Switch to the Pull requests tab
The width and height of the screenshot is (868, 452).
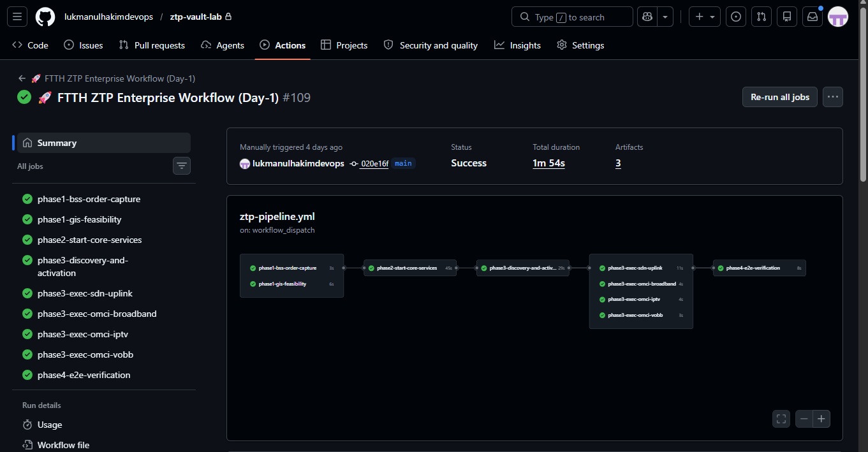click(152, 45)
